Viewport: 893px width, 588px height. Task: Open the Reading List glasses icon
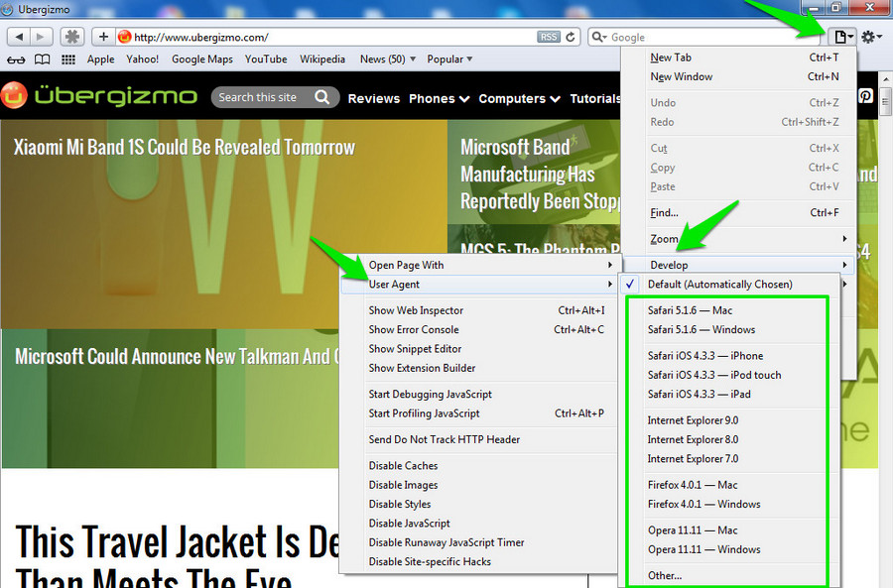(16, 59)
